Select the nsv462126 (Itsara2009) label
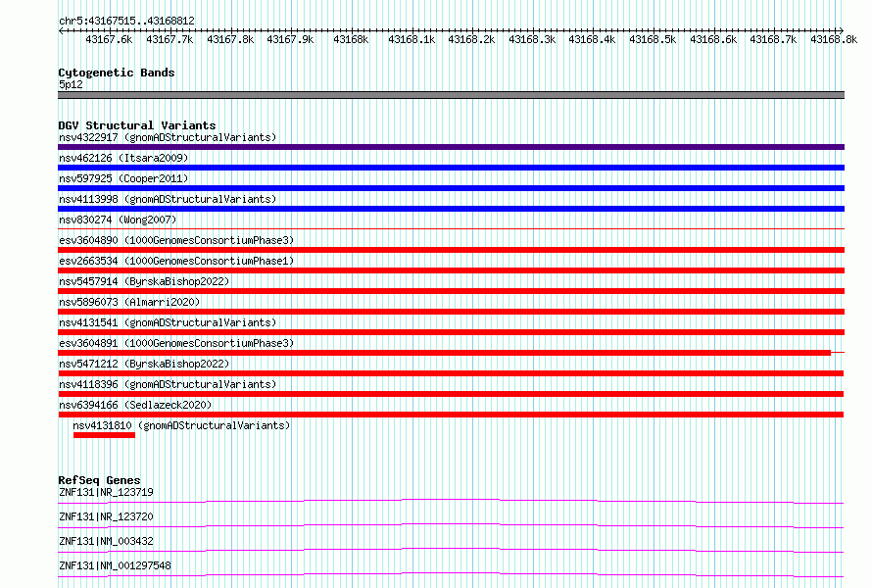Image resolution: width=872 pixels, height=588 pixels. coord(123,158)
